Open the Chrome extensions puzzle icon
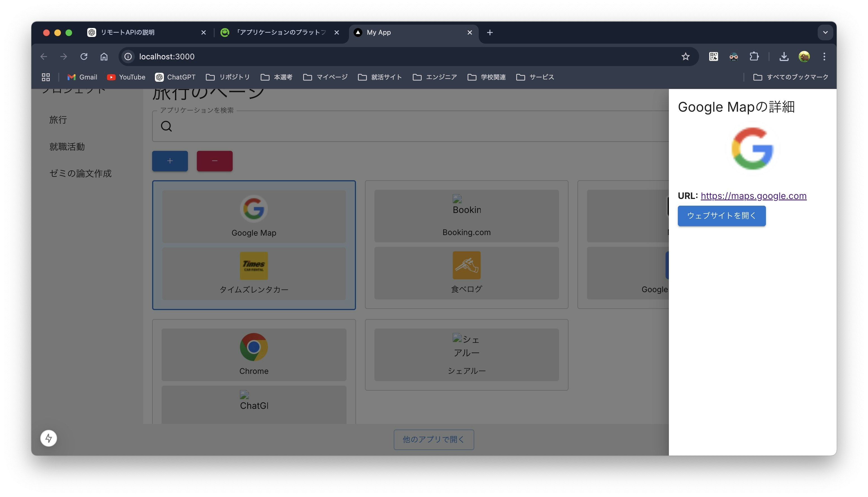 pyautogui.click(x=754, y=56)
